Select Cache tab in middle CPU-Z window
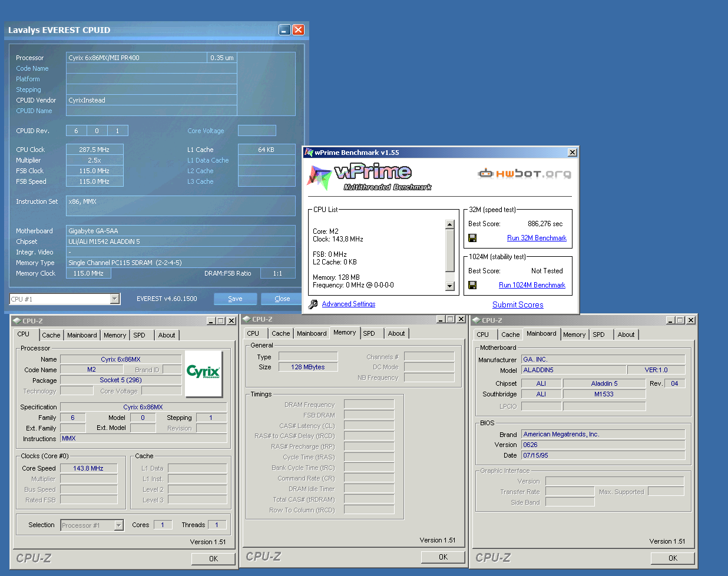The width and height of the screenshot is (728, 576). [281, 333]
